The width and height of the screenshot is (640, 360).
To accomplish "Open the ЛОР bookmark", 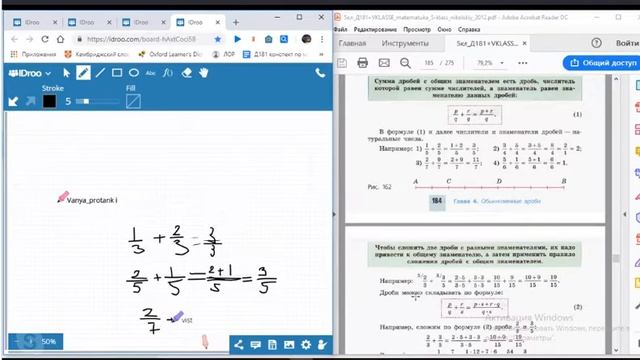I will point(224,54).
